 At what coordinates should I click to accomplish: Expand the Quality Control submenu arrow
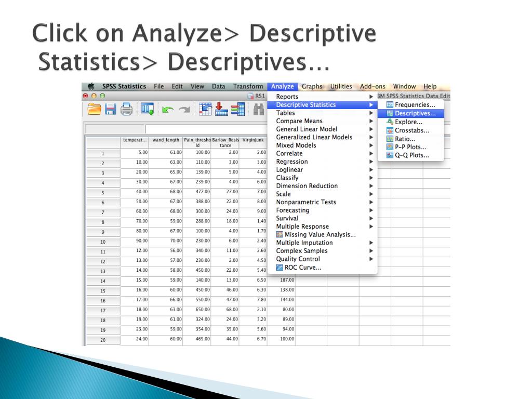point(371,259)
